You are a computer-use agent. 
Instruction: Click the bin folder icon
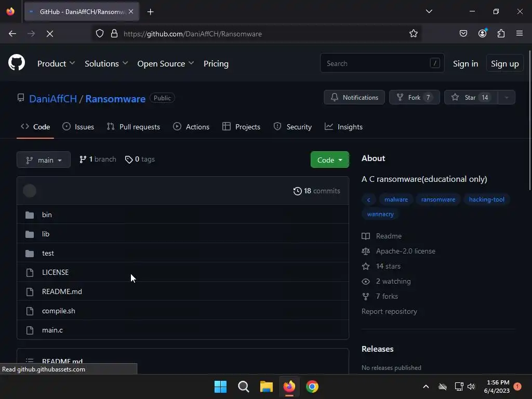point(30,215)
